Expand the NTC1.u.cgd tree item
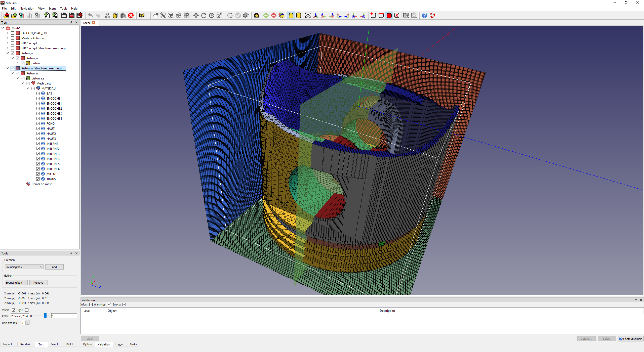The height and width of the screenshot is (352, 644). 8,43
